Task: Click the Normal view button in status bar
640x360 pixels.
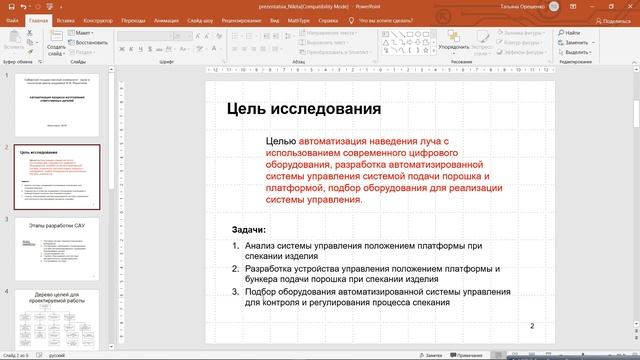Action: pyautogui.click(x=498, y=356)
